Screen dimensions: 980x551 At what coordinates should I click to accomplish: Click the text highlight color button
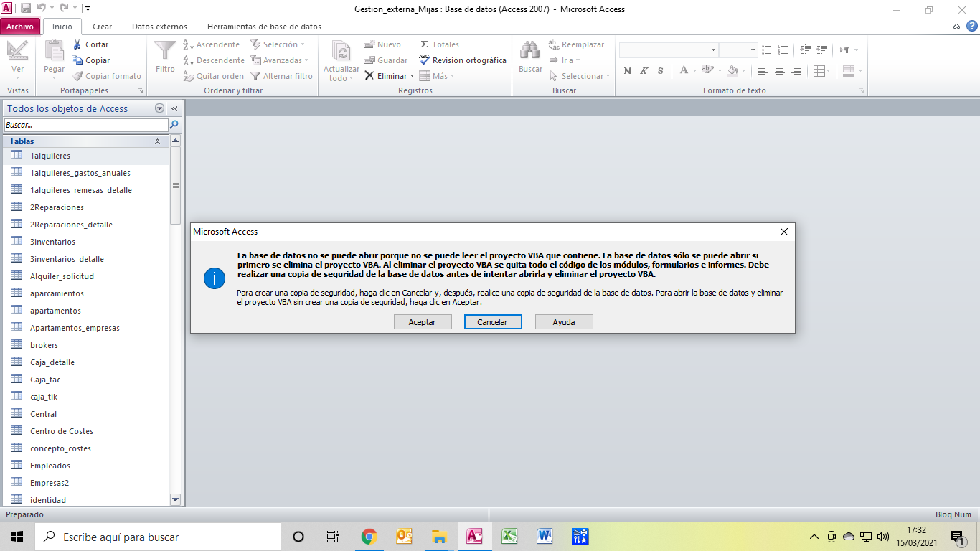708,70
